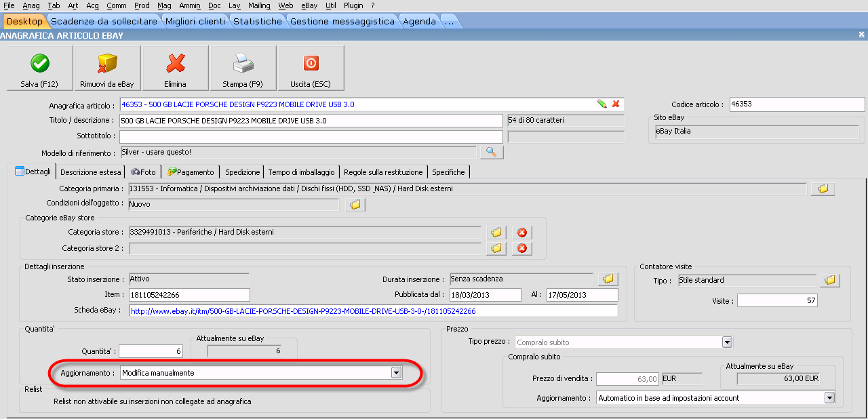Open the Anag menu
This screenshot has height=419, width=868.
tap(31, 5)
